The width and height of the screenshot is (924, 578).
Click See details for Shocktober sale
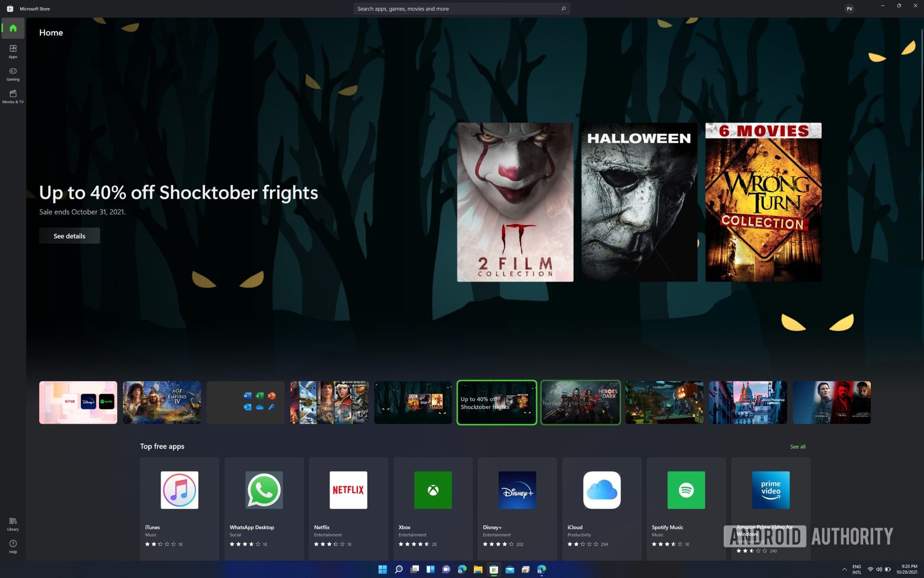pyautogui.click(x=69, y=236)
